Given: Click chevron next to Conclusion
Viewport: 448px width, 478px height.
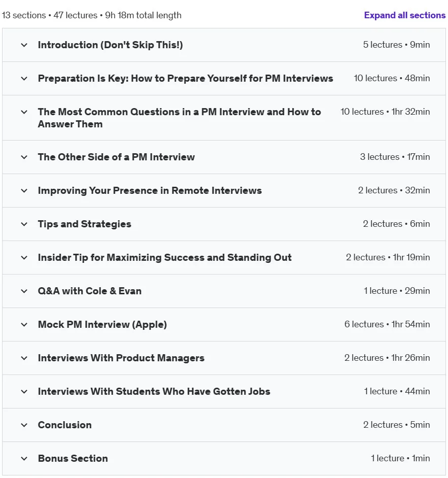Looking at the screenshot, I should click(x=24, y=425).
